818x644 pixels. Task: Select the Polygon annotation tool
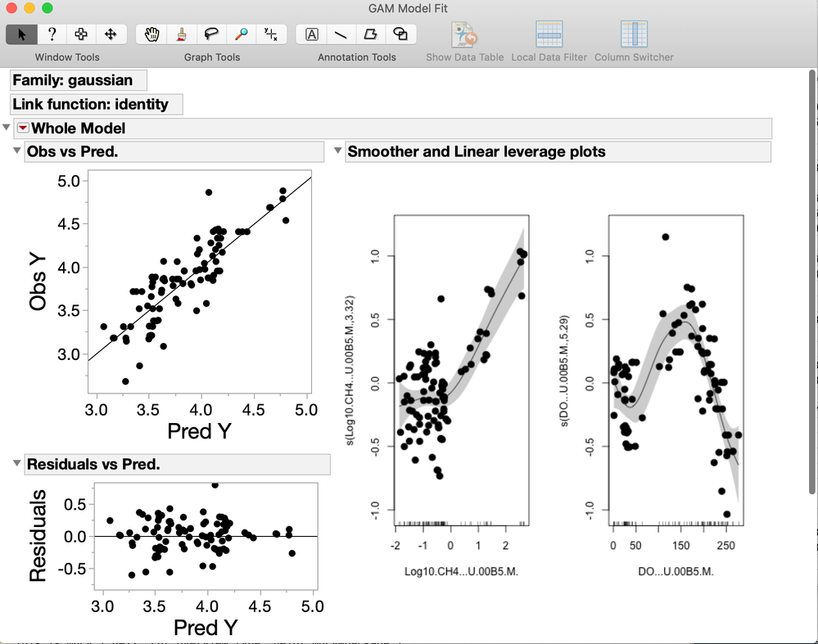(x=370, y=34)
